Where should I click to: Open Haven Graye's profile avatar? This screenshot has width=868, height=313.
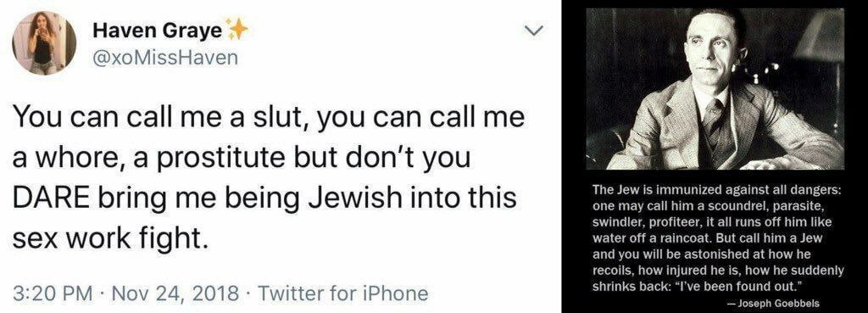click(x=44, y=42)
